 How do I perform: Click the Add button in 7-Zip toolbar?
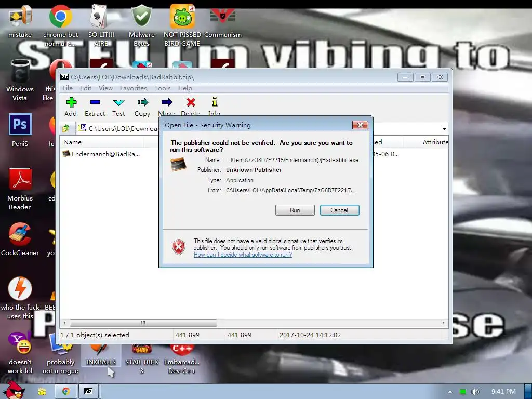click(x=71, y=107)
